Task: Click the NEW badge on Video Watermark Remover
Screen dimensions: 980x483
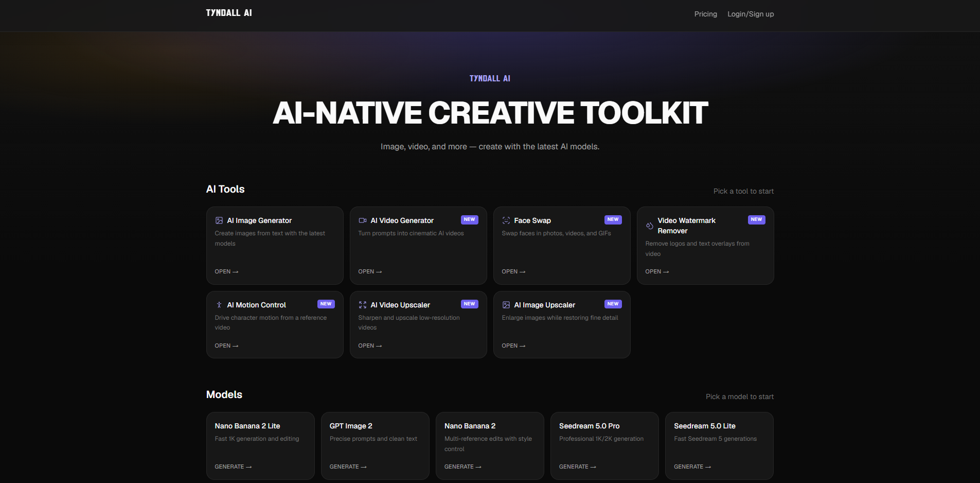Action: click(757, 220)
